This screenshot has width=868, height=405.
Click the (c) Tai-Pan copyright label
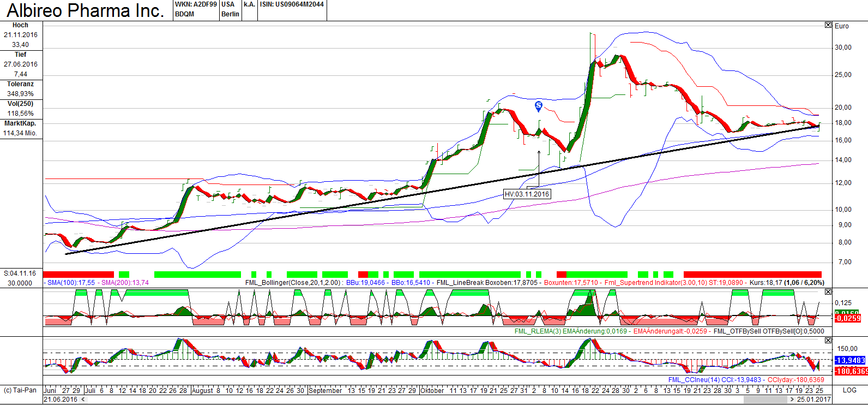[x=20, y=390]
